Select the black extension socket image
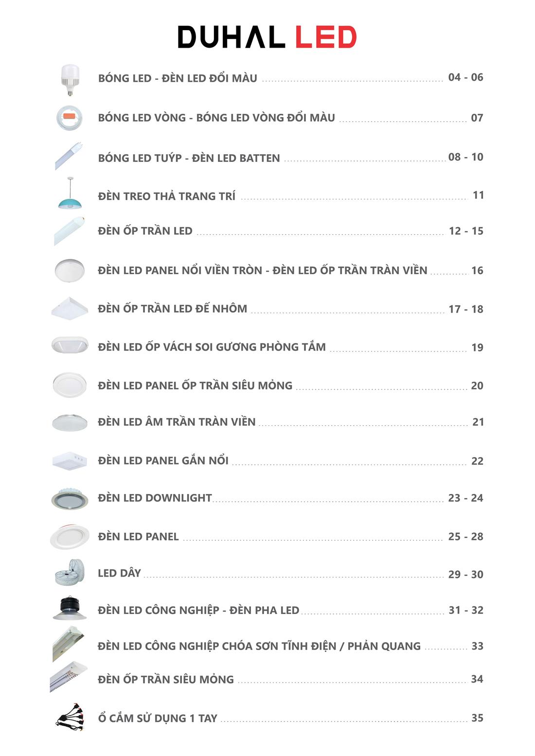Viewport: 535px width, 756px height. [x=71, y=717]
